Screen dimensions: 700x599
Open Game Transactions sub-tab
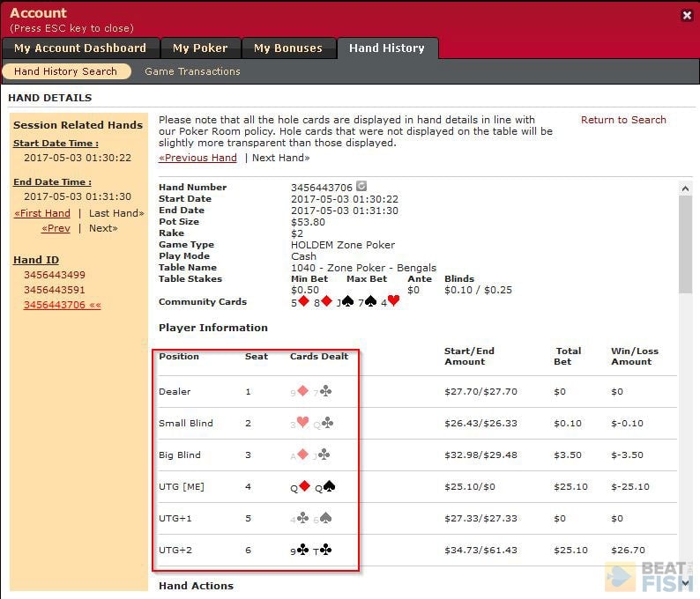tap(192, 71)
